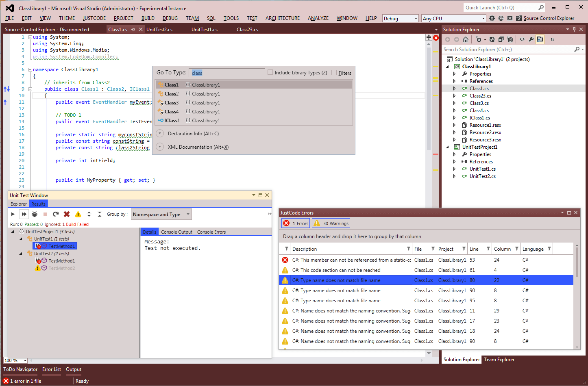Click Home icon in Solution Explorer toolbar

tap(466, 39)
